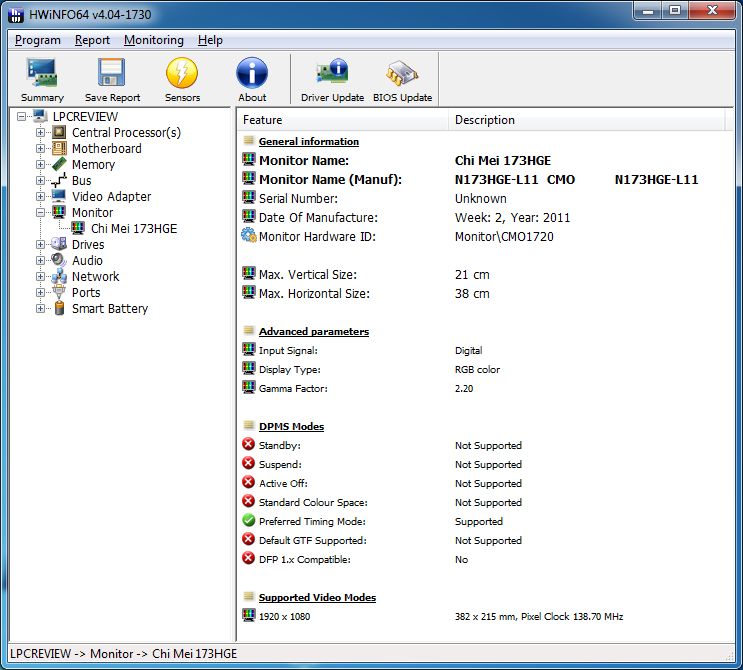Collapse the LPCREVIEW root node
Viewport: 743px width, 670px height.
pos(21,117)
